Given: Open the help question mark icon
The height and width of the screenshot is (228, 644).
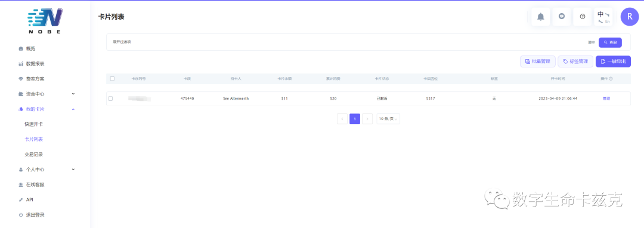Looking at the screenshot, I should pyautogui.click(x=583, y=17).
